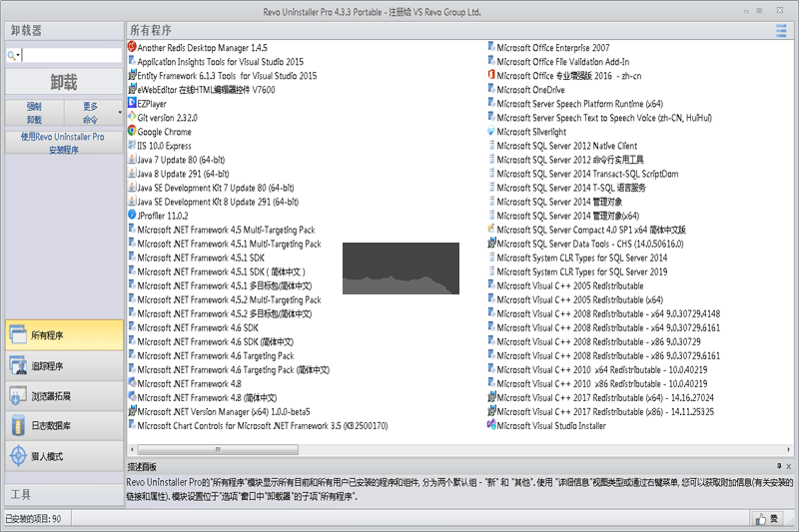Click the Git version 2.32.0 icon
The width and height of the screenshot is (799, 532).
pyautogui.click(x=132, y=117)
